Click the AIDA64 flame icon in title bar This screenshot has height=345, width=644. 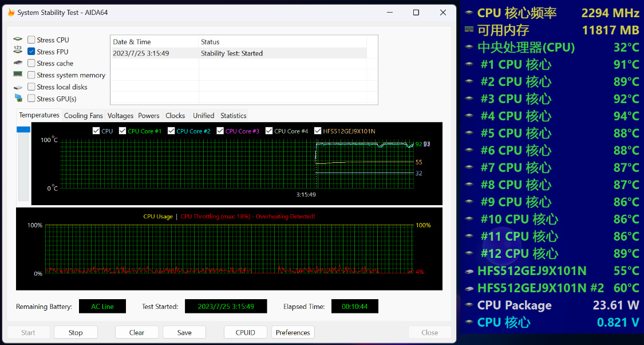click(x=11, y=13)
